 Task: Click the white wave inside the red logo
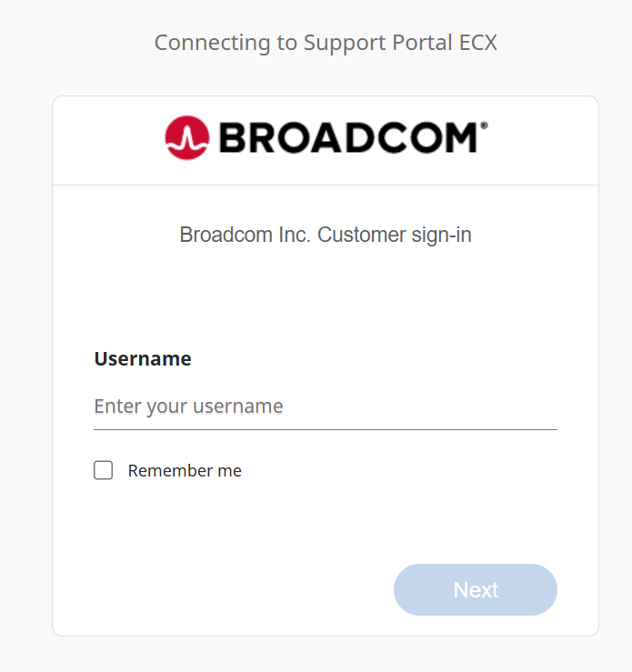point(187,140)
